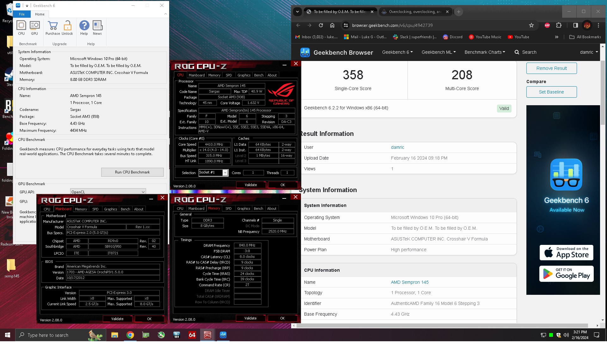Switch to Mainboard tab in top CPU-Z window
The width and height of the screenshot is (607, 364).
197,75
